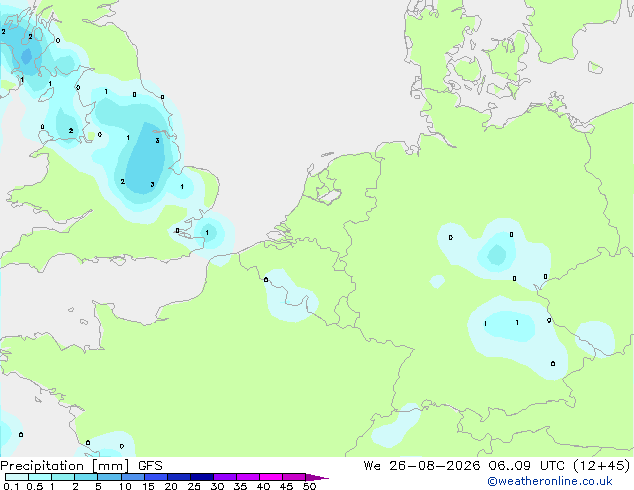Pick the 45–50 mm legend swatch
The width and height of the screenshot is (634, 490).
[x=294, y=477]
